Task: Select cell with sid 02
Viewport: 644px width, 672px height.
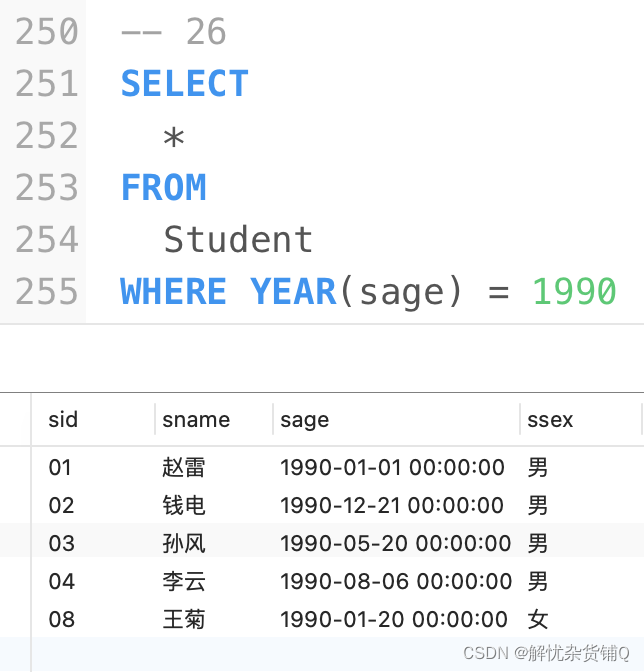Action: 61,505
